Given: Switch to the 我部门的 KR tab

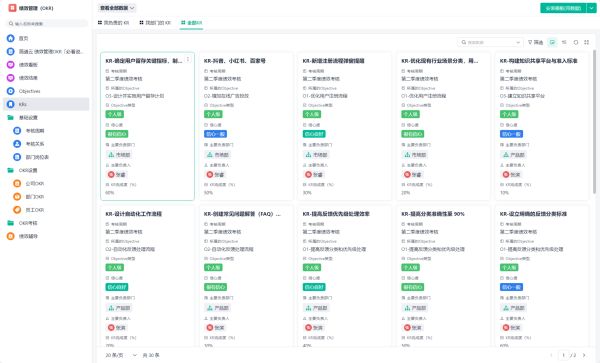Looking at the screenshot, I should point(155,23).
